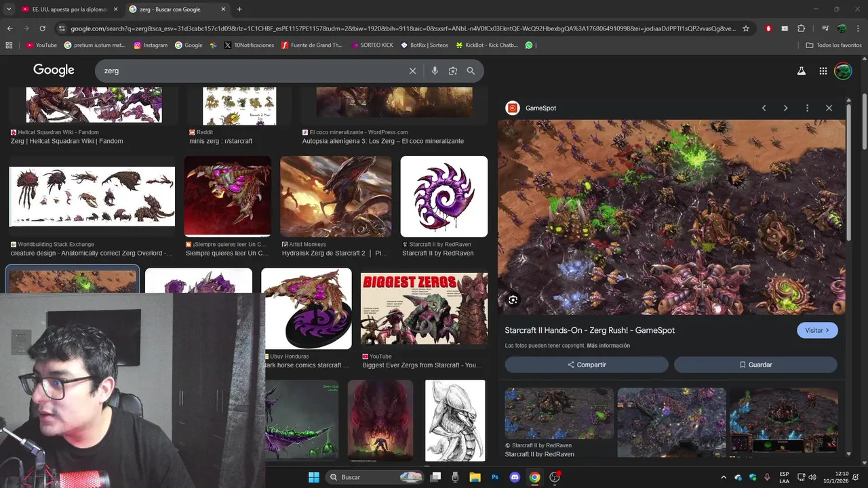The height and width of the screenshot is (488, 868).
Task: Open the Hydralisk Zerg de Starcraft 2 thumbnail
Action: (336, 197)
